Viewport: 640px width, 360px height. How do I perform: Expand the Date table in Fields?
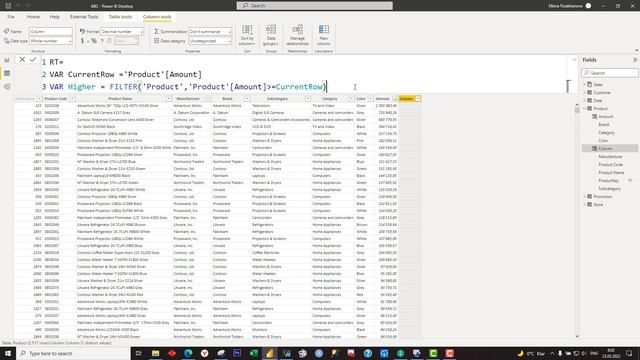(x=584, y=100)
